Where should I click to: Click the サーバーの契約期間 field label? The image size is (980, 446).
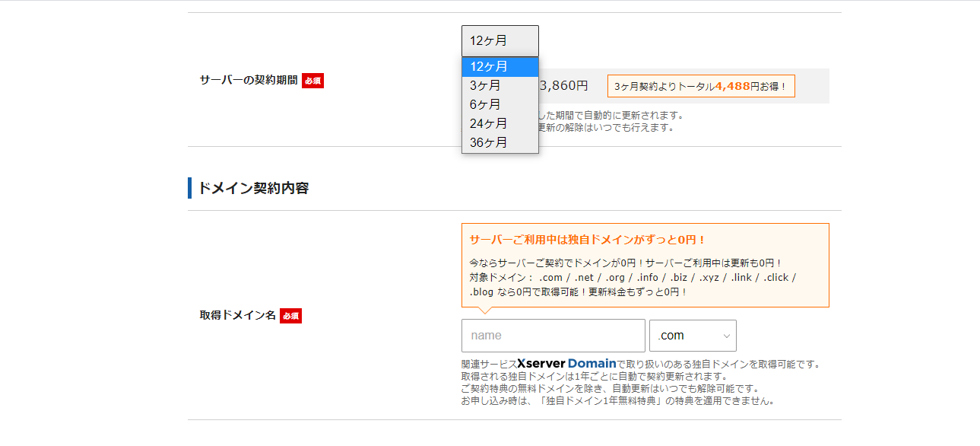[x=249, y=80]
